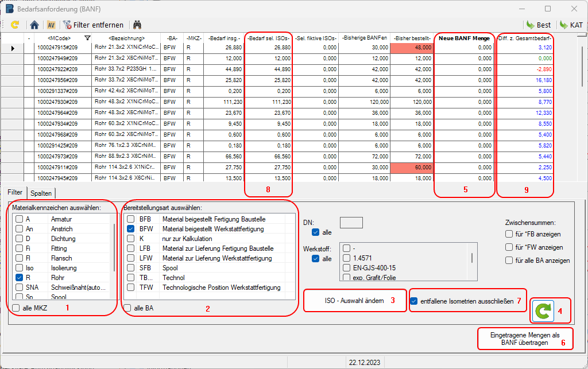Enable the Armatur material checkbox
Viewport: 588px width, 369px height.
pyautogui.click(x=20, y=219)
